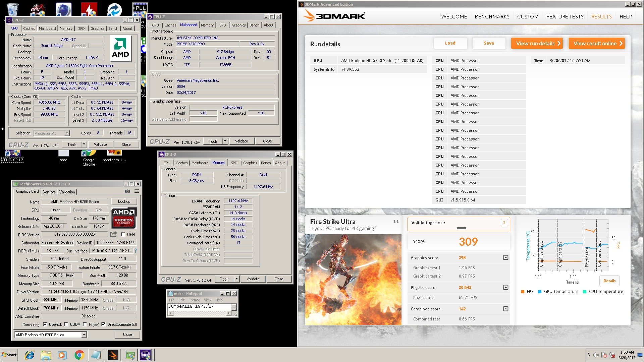
Task: Click the Notepad vertical scrollbar
Action: pyautogui.click(x=234, y=307)
